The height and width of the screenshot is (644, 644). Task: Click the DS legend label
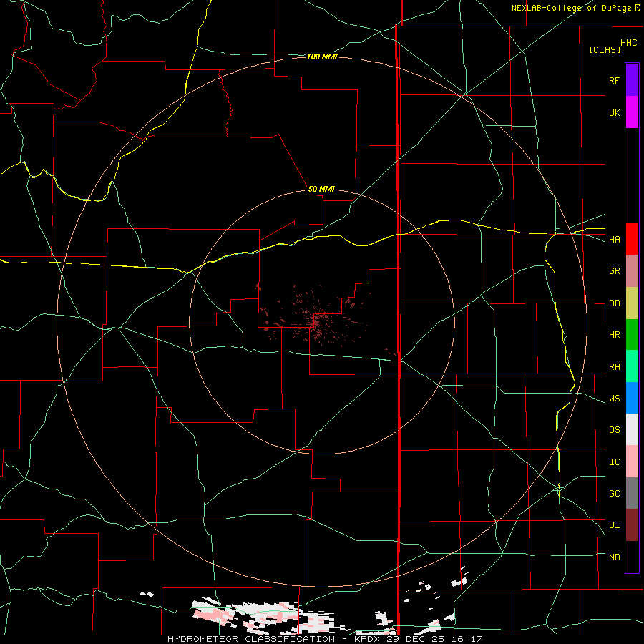[x=614, y=429]
